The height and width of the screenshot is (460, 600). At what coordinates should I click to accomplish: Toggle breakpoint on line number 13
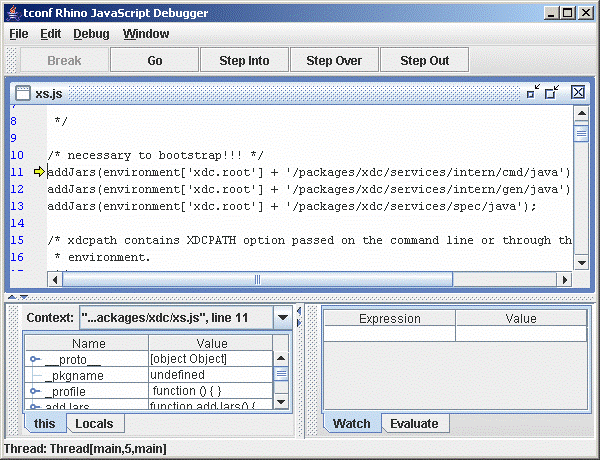point(17,206)
